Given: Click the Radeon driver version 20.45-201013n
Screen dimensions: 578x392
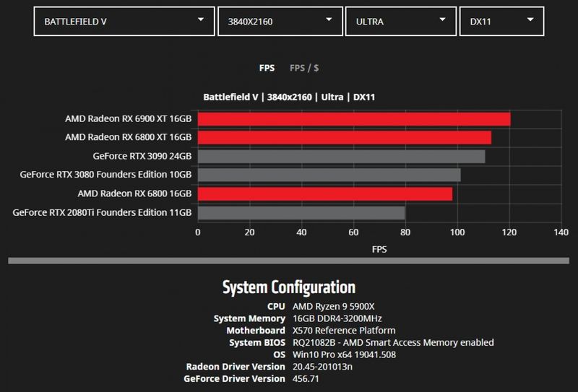Looking at the screenshot, I should 322,367.
